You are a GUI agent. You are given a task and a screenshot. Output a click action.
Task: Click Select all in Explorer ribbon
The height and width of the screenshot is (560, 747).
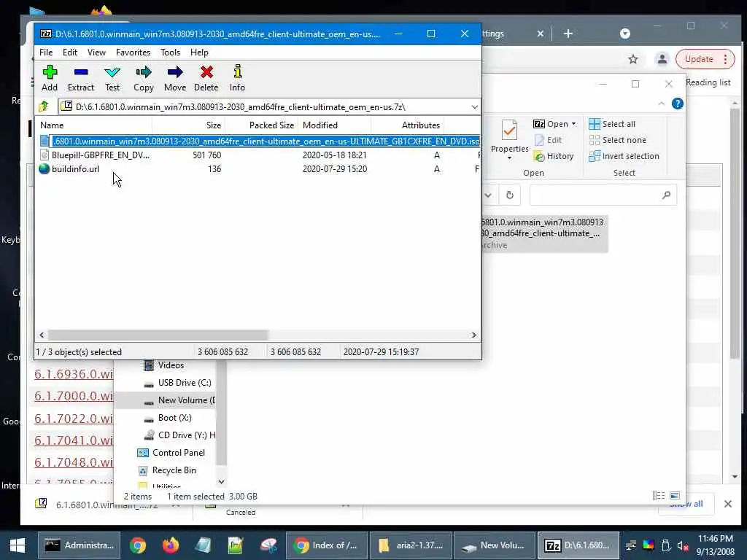click(612, 124)
